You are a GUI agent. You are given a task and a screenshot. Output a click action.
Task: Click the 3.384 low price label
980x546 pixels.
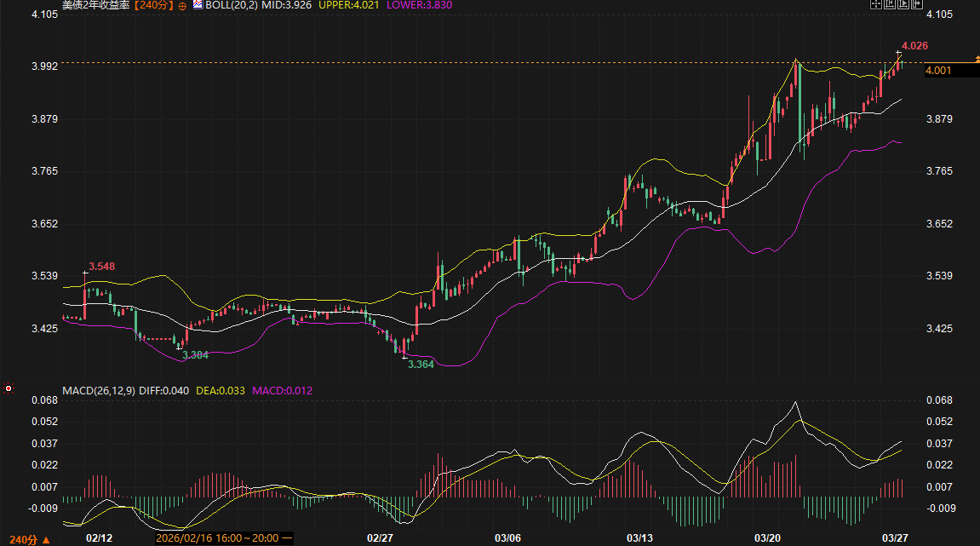click(195, 354)
